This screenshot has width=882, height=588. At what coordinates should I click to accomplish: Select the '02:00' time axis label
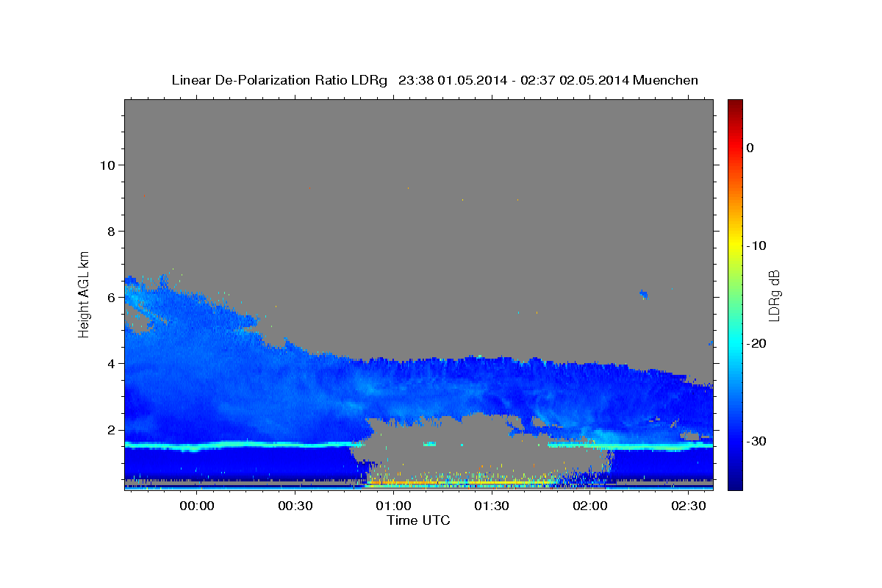590,506
